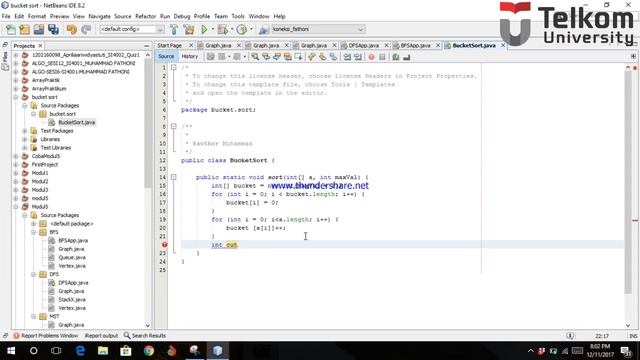Collapse the license comment fold at line 1
The width and height of the screenshot is (640, 360).
tap(173, 67)
